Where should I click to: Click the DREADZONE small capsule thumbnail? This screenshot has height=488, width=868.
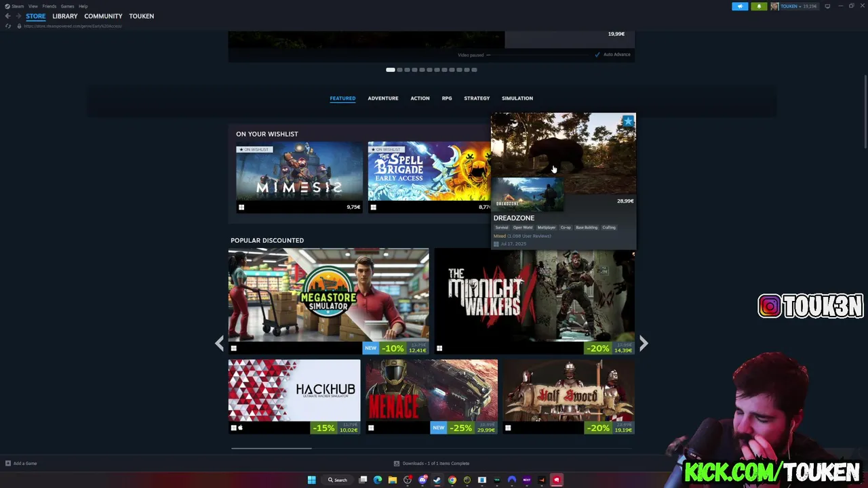click(527, 193)
